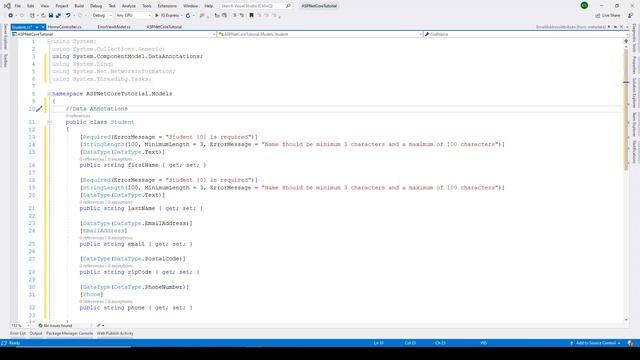
Task: Collapse the namespace block on line 8
Action: 49,94
